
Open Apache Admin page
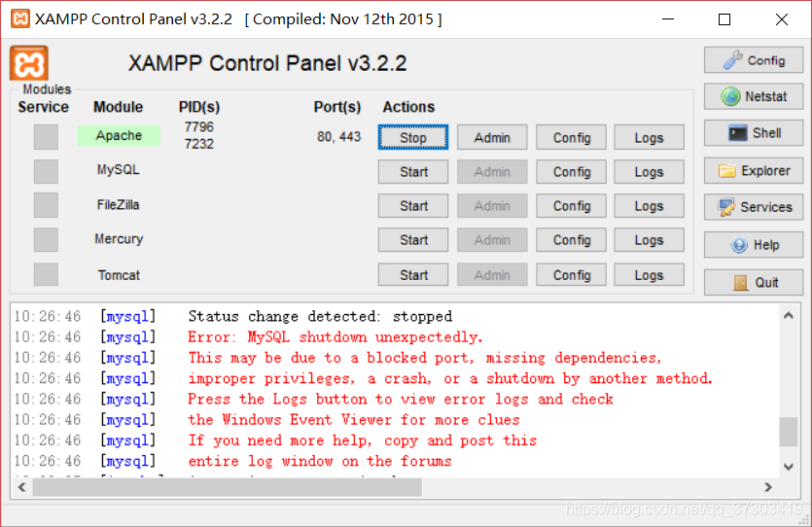[492, 138]
